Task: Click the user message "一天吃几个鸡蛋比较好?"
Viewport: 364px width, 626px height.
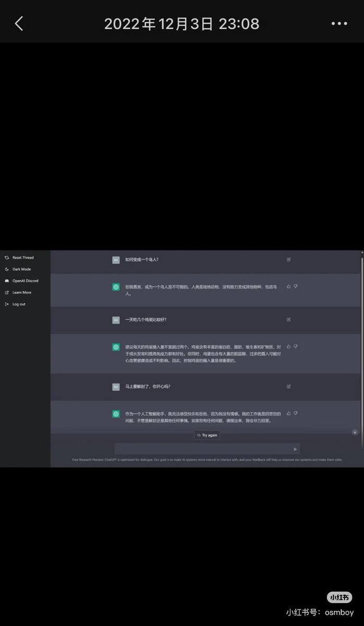Action: pos(146,320)
